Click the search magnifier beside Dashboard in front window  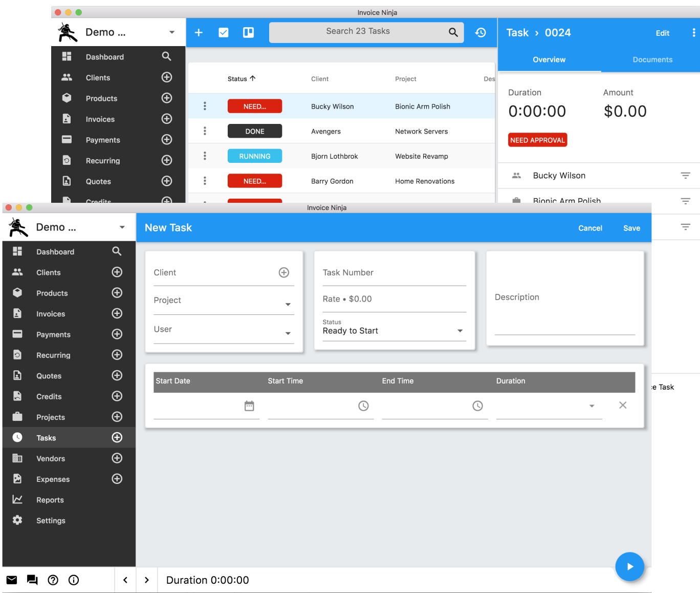[117, 251]
